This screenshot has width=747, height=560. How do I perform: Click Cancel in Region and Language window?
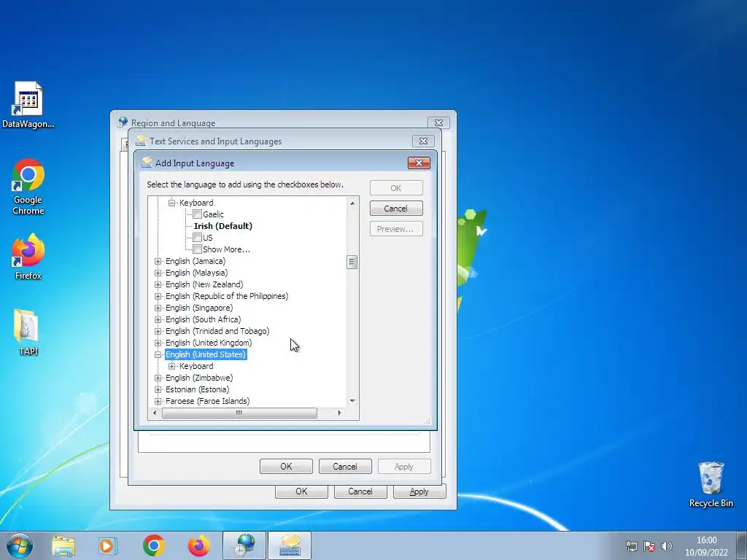[x=360, y=491]
